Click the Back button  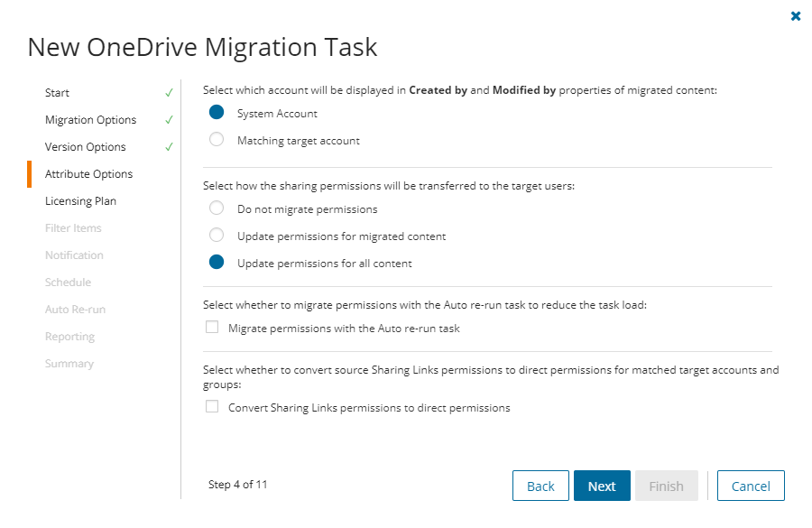540,486
